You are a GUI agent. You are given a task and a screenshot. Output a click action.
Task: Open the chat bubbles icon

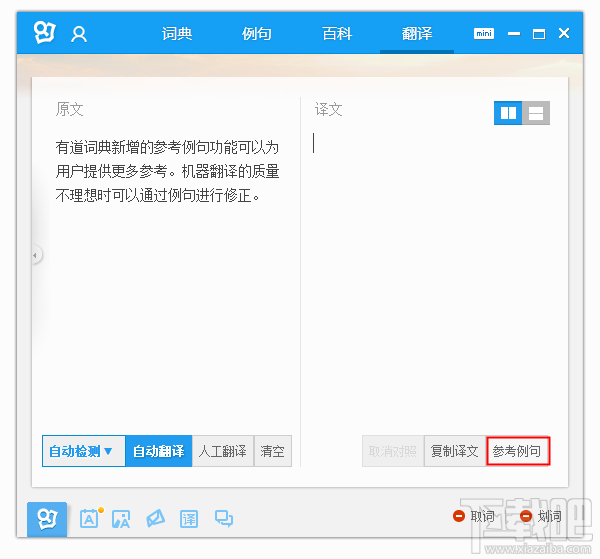(224, 519)
